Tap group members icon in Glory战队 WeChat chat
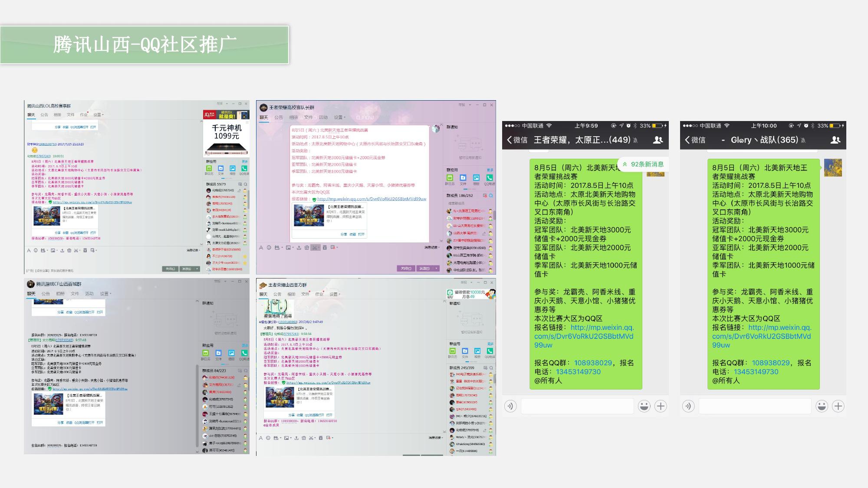This screenshot has width=868, height=488. (835, 140)
